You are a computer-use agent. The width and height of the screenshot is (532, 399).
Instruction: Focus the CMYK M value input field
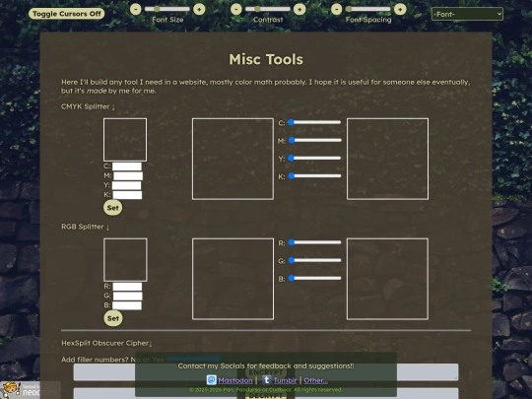click(128, 175)
